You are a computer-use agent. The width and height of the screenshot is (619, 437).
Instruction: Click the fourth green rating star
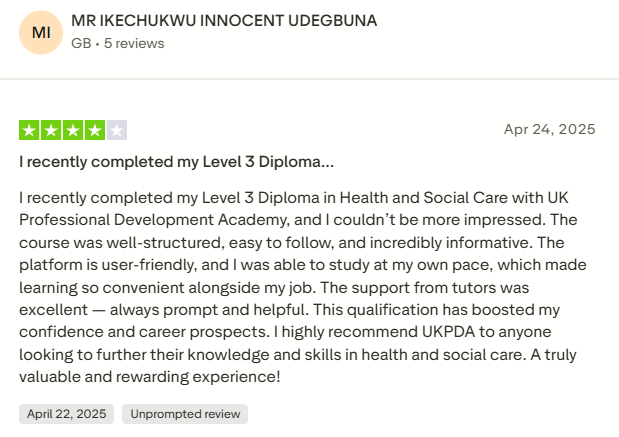coord(95,129)
